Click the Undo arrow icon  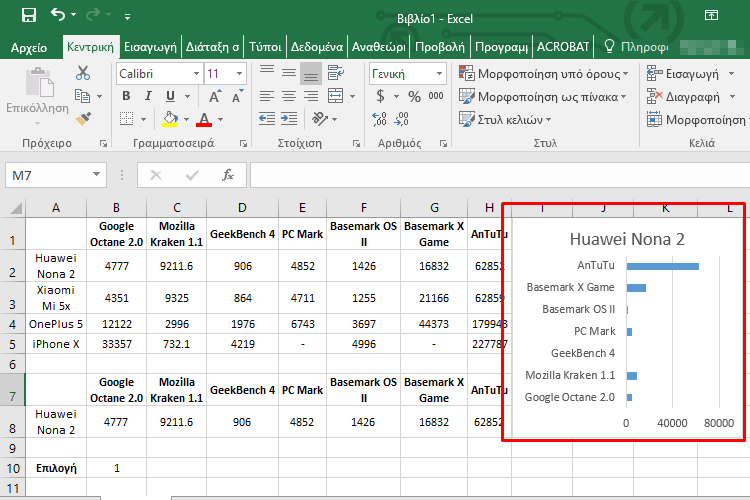click(x=58, y=15)
